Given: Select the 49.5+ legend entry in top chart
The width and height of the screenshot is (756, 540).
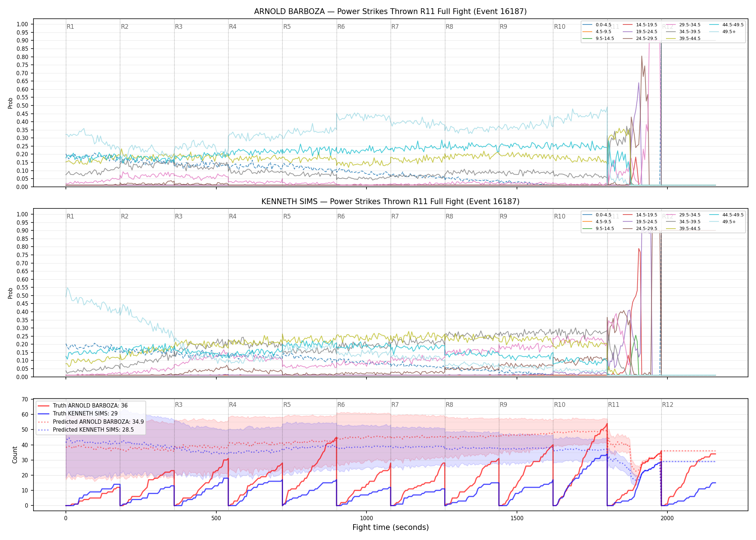Looking at the screenshot, I should pos(723,32).
